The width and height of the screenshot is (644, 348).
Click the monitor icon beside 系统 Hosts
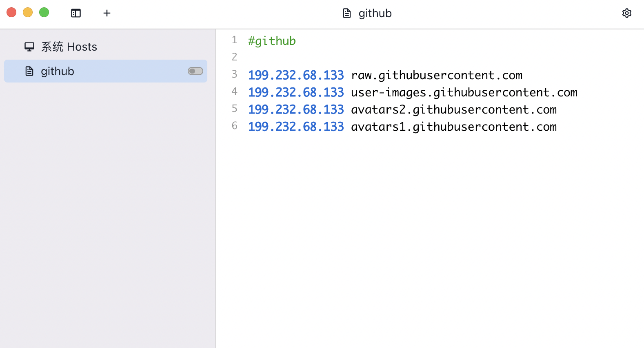pos(29,47)
